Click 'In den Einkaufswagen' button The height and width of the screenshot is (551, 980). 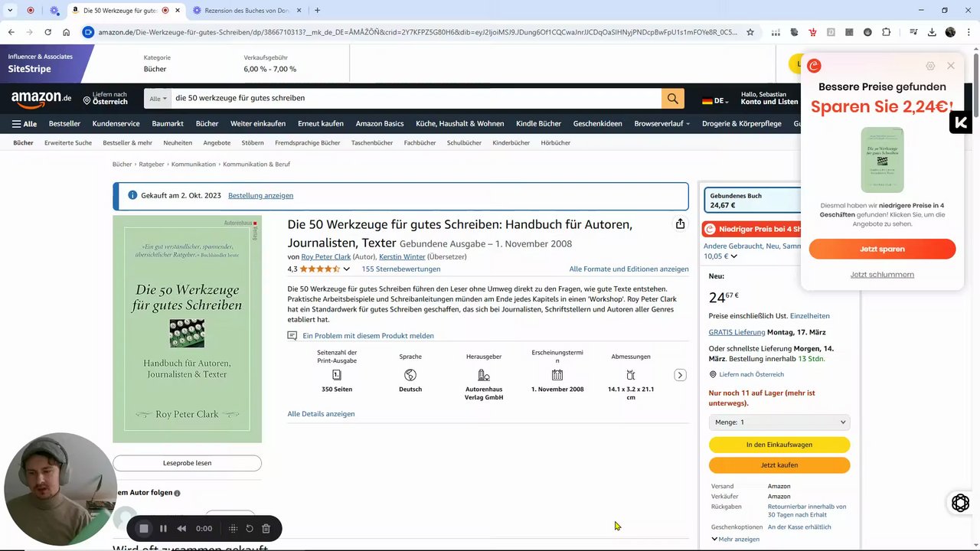click(779, 445)
